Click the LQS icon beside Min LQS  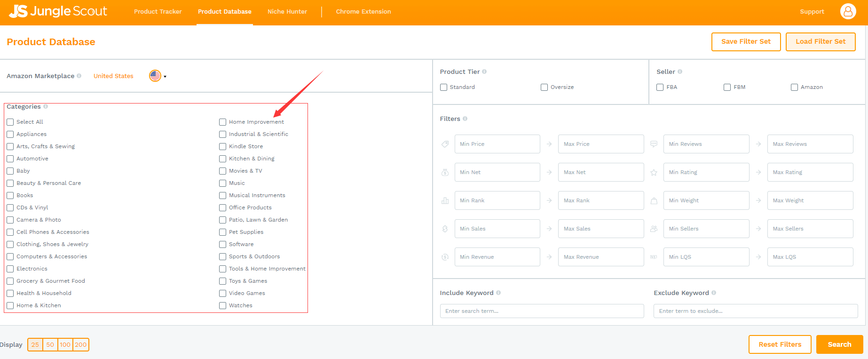pyautogui.click(x=654, y=257)
